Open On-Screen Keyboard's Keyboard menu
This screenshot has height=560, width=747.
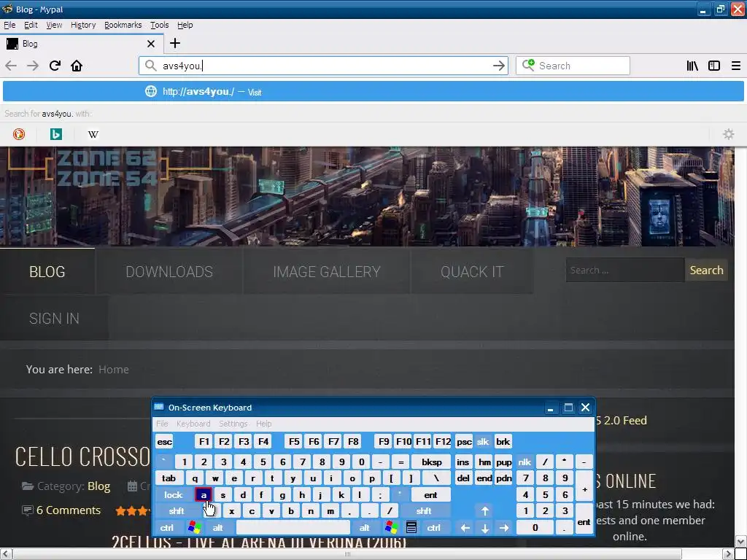click(x=193, y=424)
